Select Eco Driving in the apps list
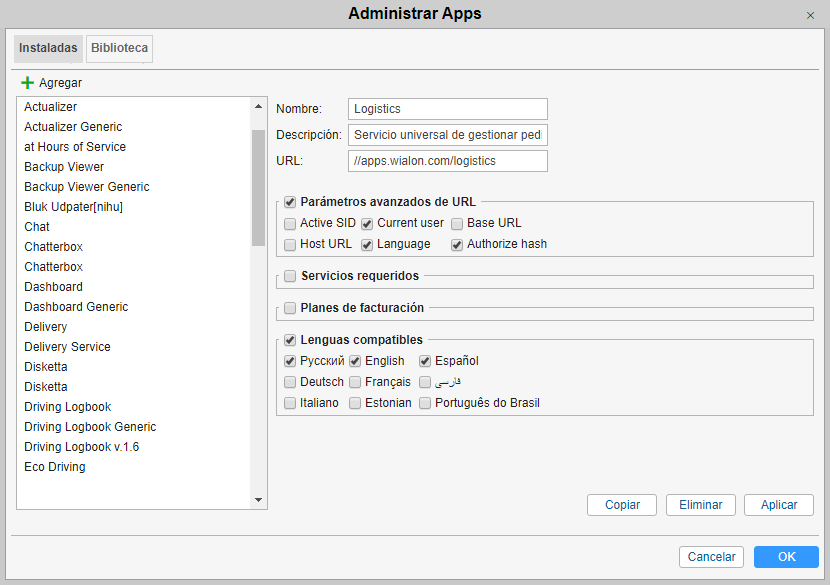The width and height of the screenshot is (830, 585). 55,467
